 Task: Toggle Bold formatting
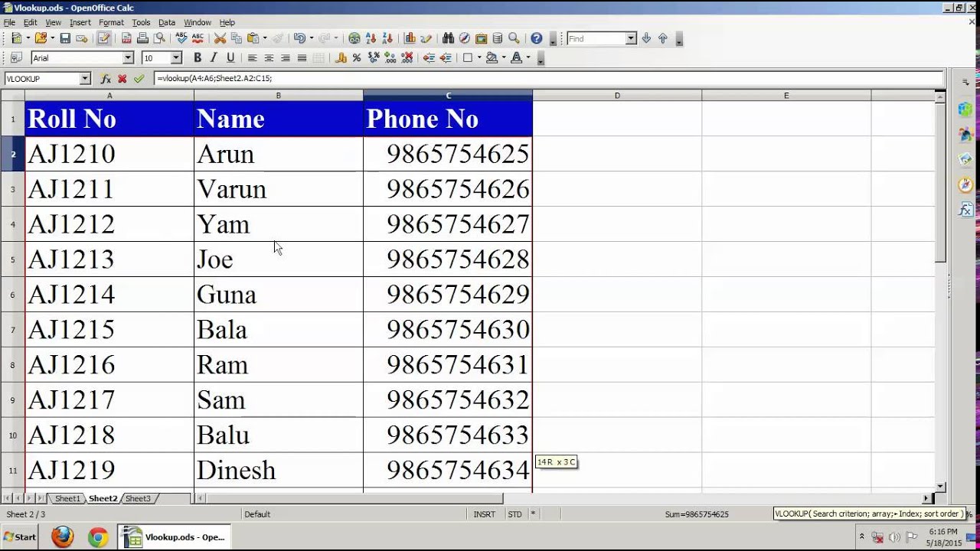click(x=198, y=57)
